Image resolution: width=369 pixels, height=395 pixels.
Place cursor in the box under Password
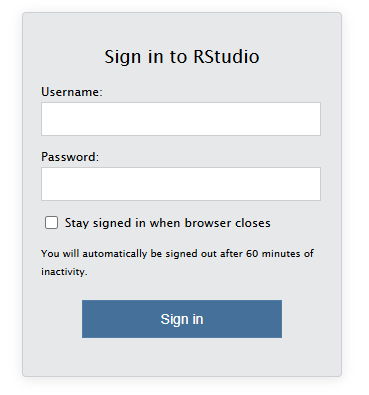click(181, 184)
